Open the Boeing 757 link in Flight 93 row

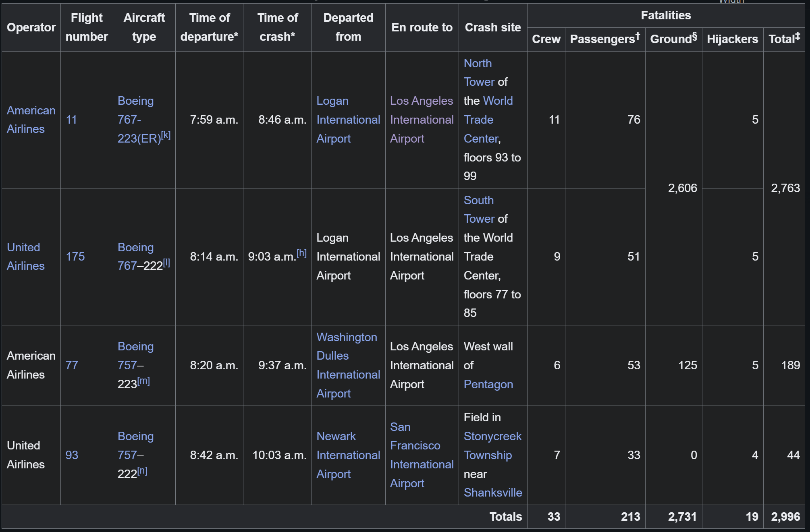point(135,445)
